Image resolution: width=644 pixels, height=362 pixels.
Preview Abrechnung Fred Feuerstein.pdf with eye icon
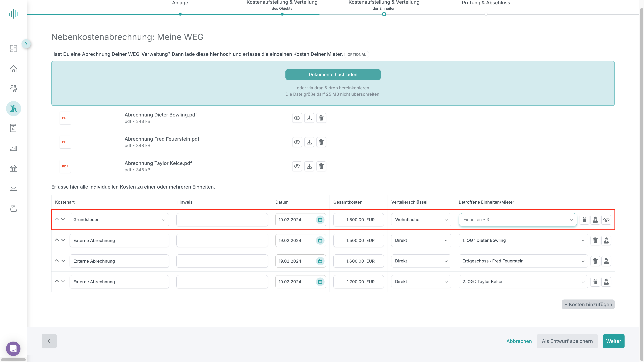(297, 142)
